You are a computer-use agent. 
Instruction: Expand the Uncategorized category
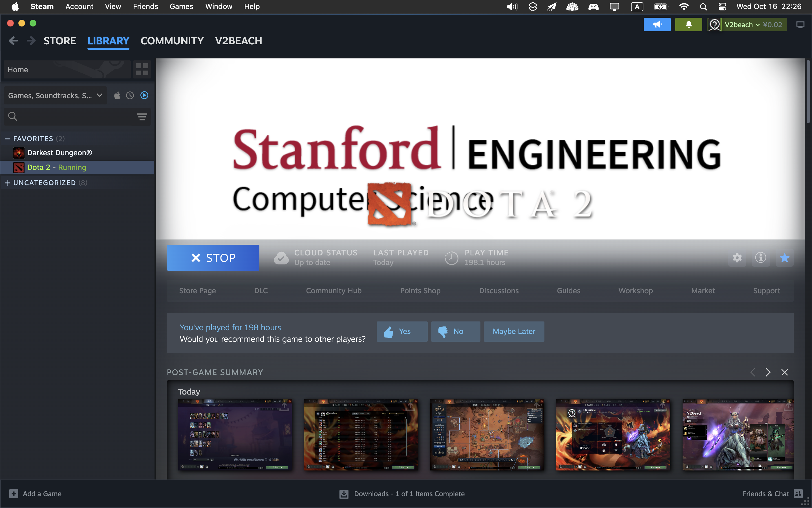(x=8, y=183)
